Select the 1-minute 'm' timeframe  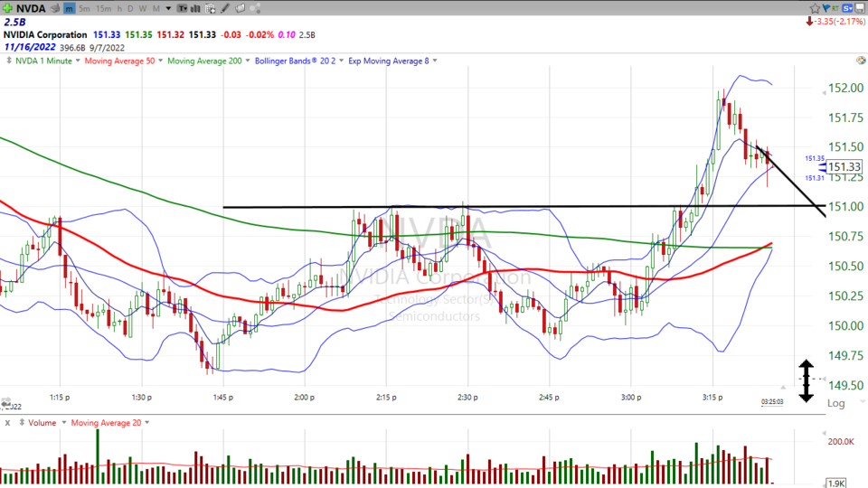(71, 8)
